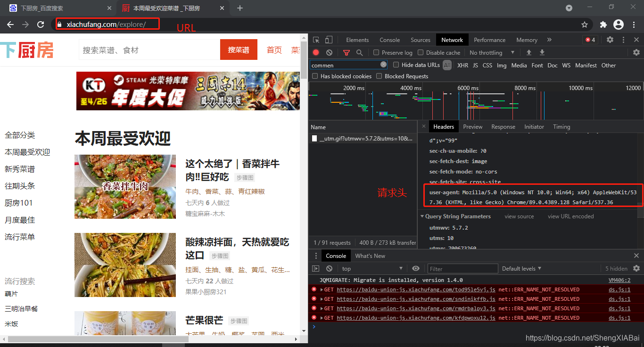Image resolution: width=644 pixels, height=347 pixels.
Task: Click the 搜索菜谱、食材 search field
Action: [x=149, y=50]
